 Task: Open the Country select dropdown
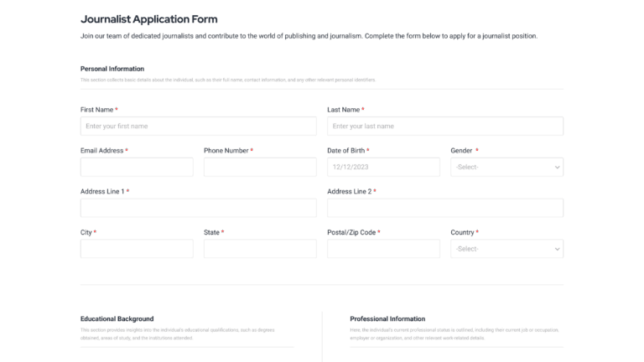click(506, 249)
